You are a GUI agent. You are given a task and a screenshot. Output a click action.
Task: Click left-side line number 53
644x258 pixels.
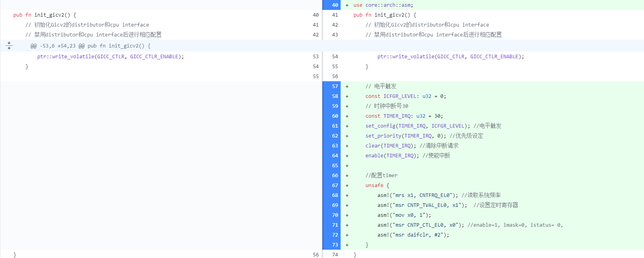point(315,57)
